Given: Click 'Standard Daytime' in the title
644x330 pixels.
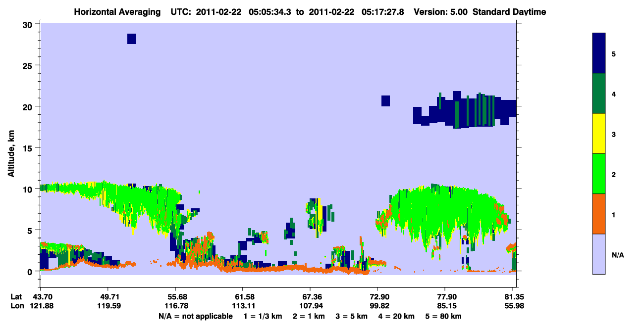Looking at the screenshot, I should [509, 12].
